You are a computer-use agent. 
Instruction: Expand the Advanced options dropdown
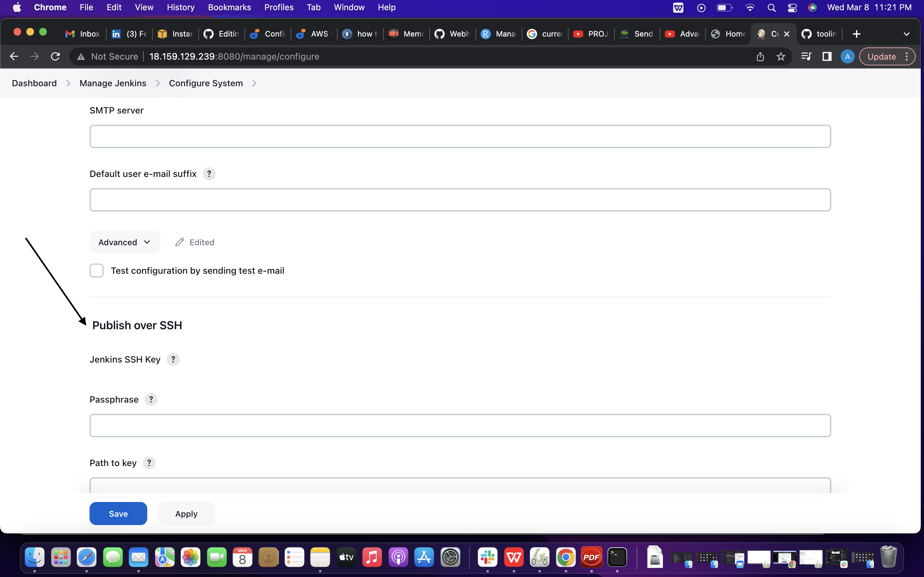point(124,242)
